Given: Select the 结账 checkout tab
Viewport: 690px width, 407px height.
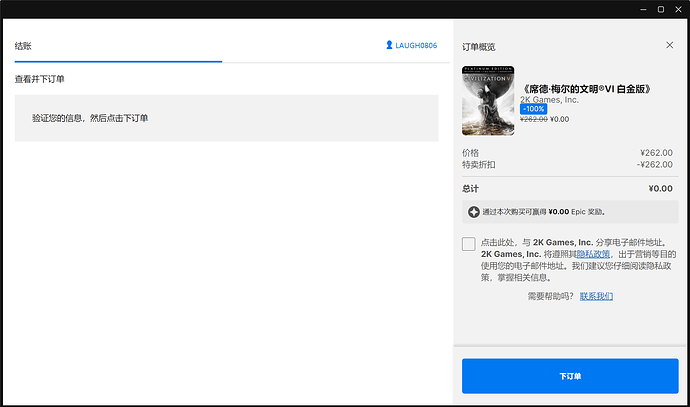Looking at the screenshot, I should pos(23,46).
